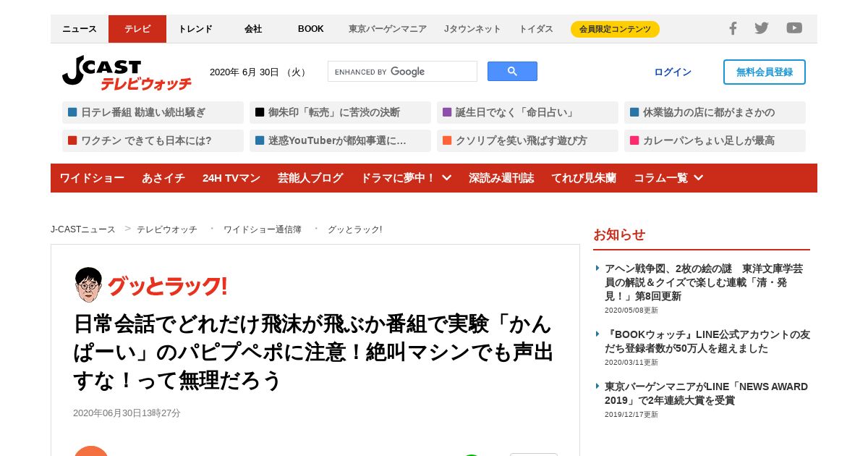The height and width of the screenshot is (456, 868).
Task: Open あさイチ menu item
Action: (163, 178)
